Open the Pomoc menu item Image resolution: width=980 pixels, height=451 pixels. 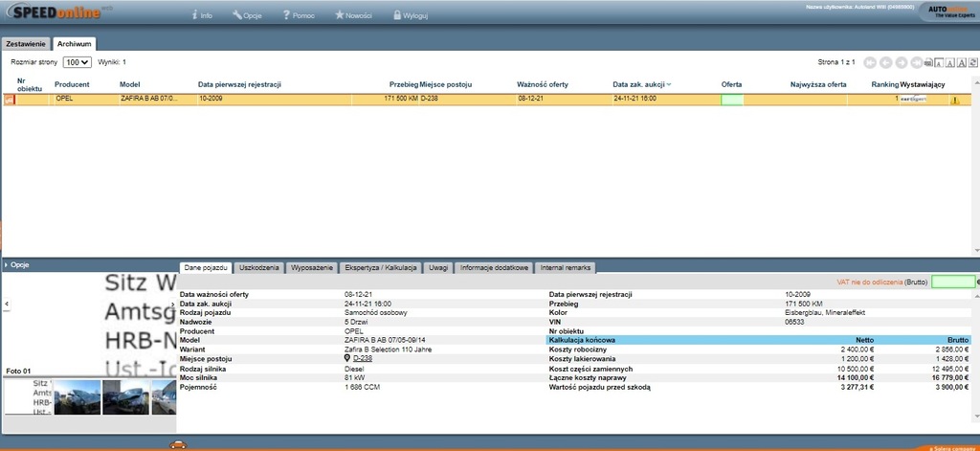[x=299, y=15]
